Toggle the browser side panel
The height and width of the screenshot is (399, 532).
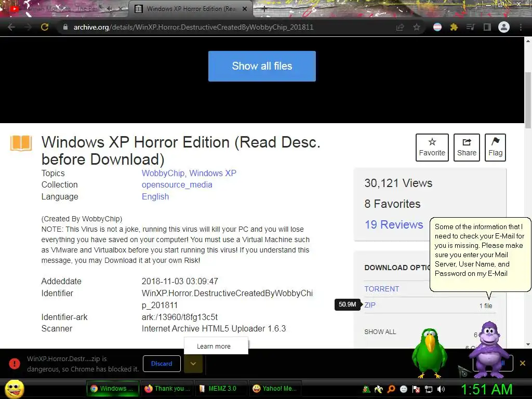(487, 27)
